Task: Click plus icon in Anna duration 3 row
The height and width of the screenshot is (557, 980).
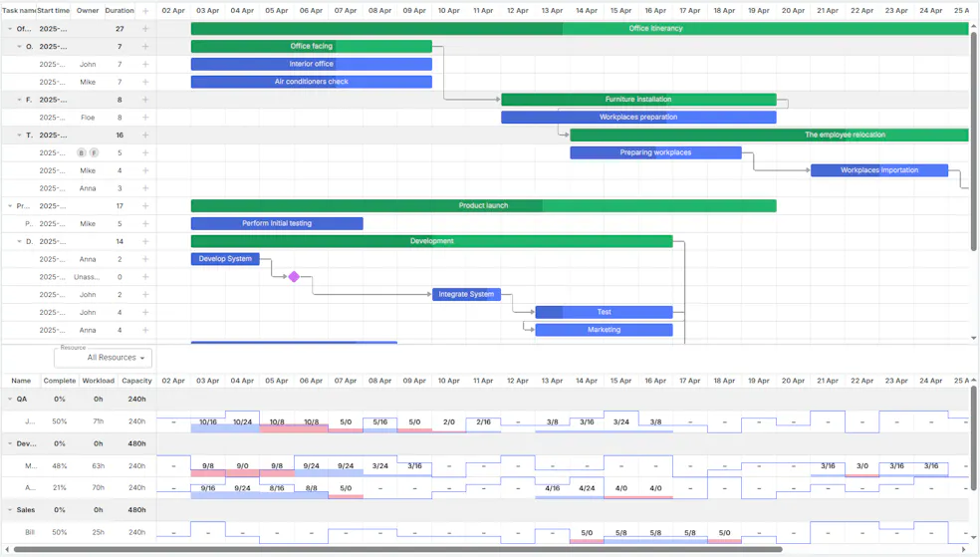Action: pos(145,188)
